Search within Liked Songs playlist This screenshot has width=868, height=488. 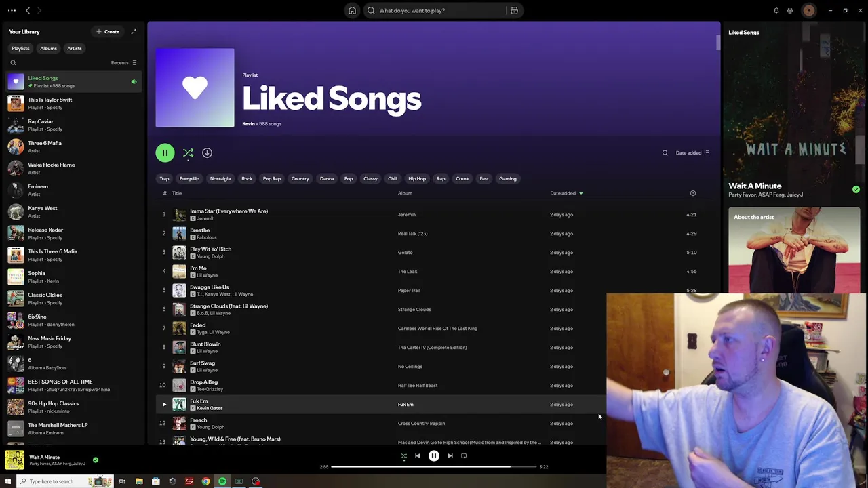pyautogui.click(x=665, y=153)
